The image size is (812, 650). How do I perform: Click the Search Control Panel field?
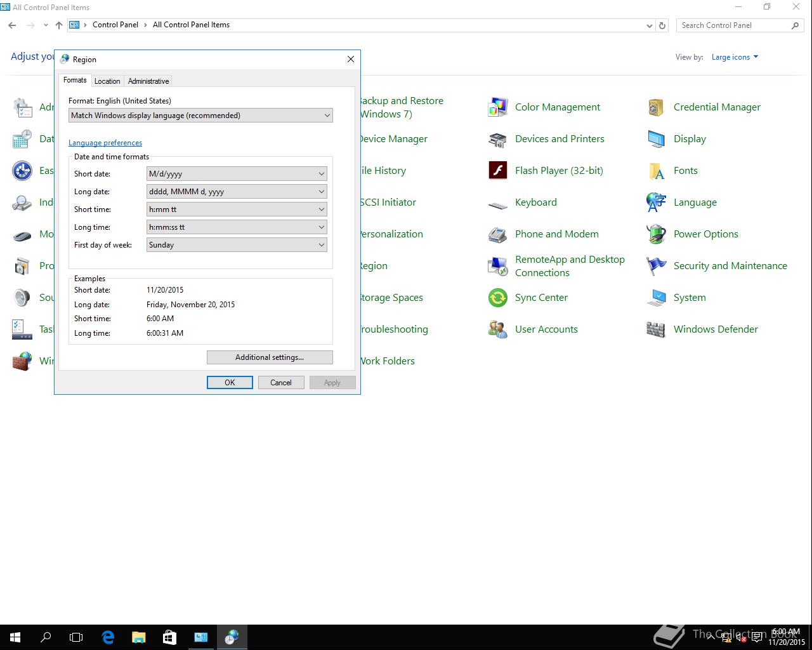(x=733, y=25)
